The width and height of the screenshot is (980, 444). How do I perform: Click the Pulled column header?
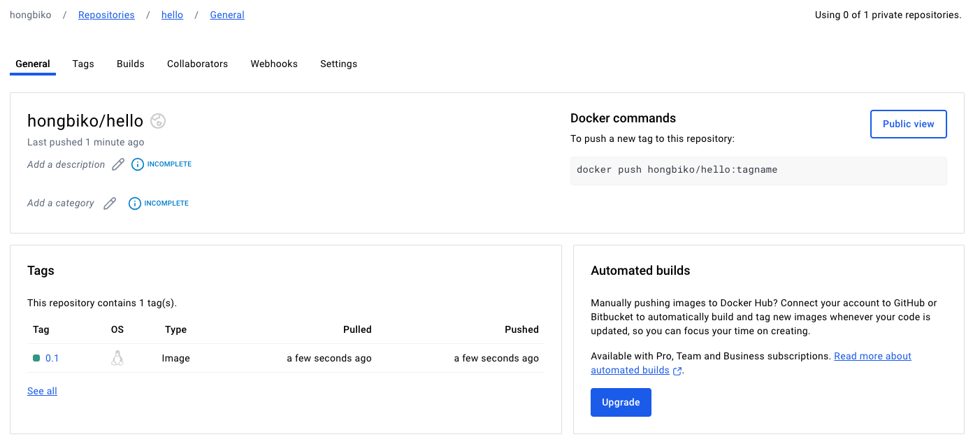(x=357, y=329)
